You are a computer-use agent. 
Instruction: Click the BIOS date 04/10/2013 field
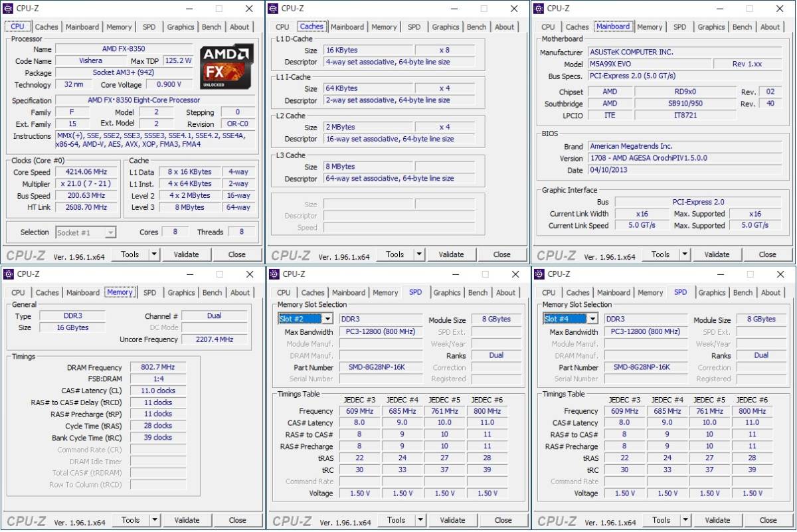point(686,171)
